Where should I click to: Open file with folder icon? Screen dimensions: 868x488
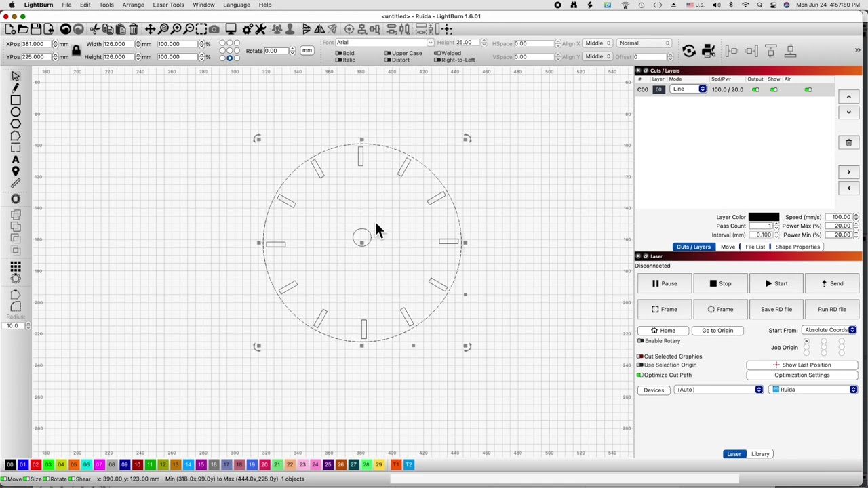22,29
